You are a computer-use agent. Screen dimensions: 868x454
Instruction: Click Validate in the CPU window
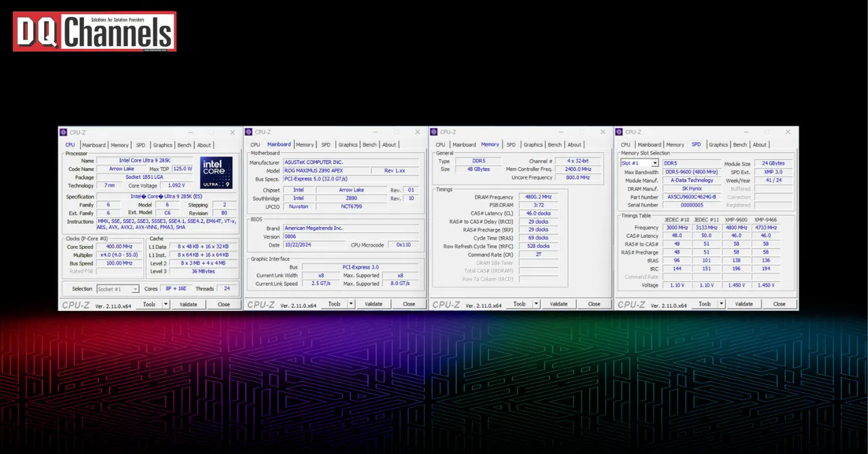[189, 304]
